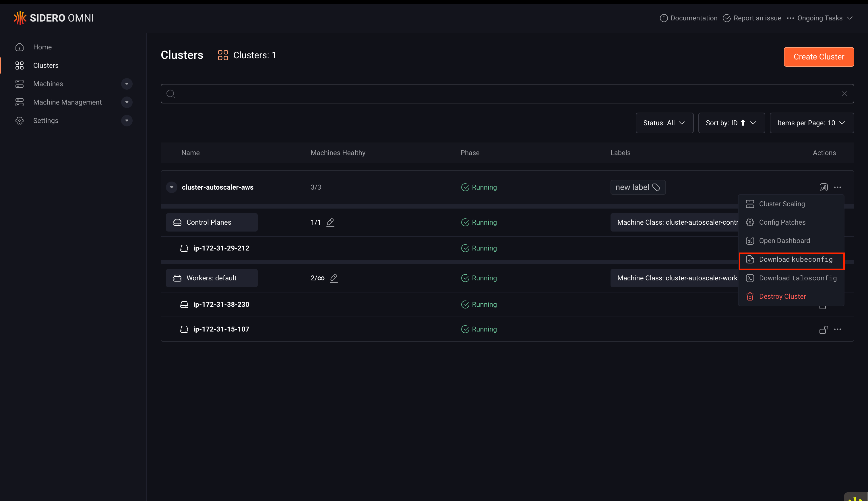Open the Documentation link
The height and width of the screenshot is (501, 868).
[689, 18]
